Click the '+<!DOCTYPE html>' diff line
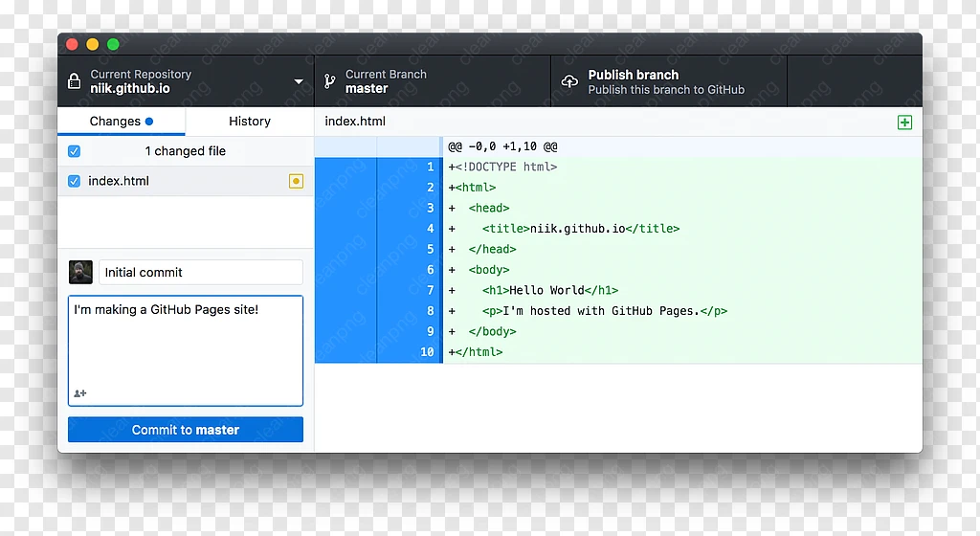The image size is (980, 536). [502, 167]
